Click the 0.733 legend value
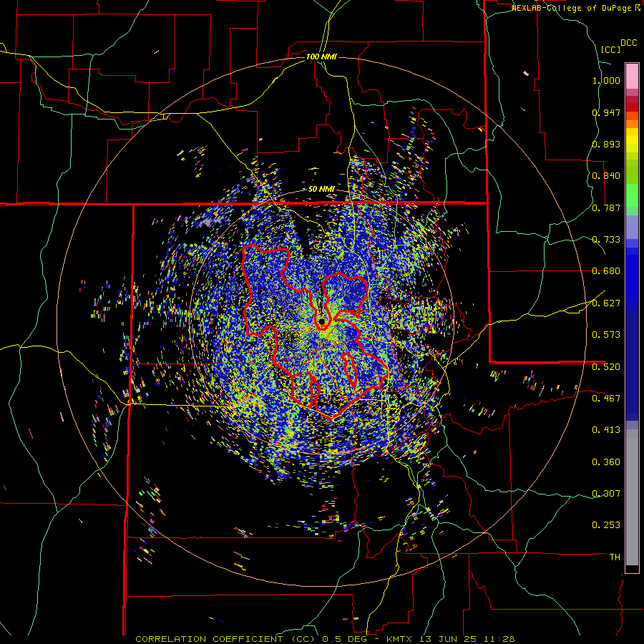The image size is (644, 644). [606, 240]
